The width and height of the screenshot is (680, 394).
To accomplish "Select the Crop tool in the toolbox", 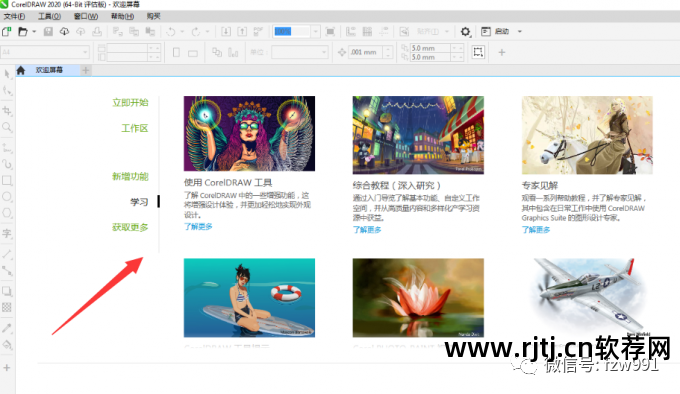I will point(7,110).
